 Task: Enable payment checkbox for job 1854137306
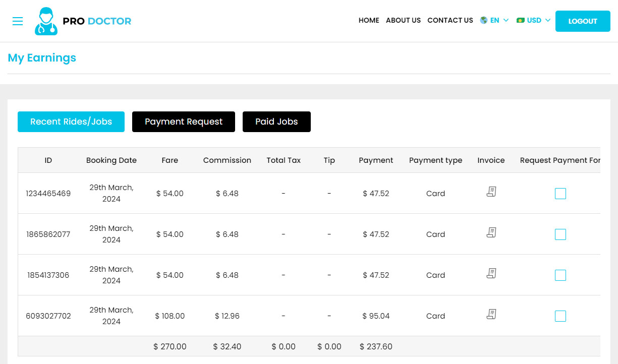click(560, 275)
